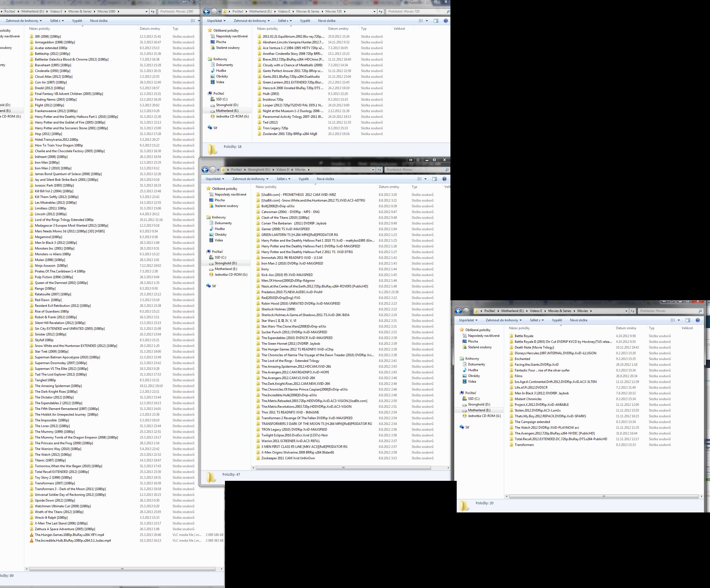Screen dimensions: 710x588
Task: Open Sdílet s dropdown in Stronghold Movies window
Action: tap(283, 179)
